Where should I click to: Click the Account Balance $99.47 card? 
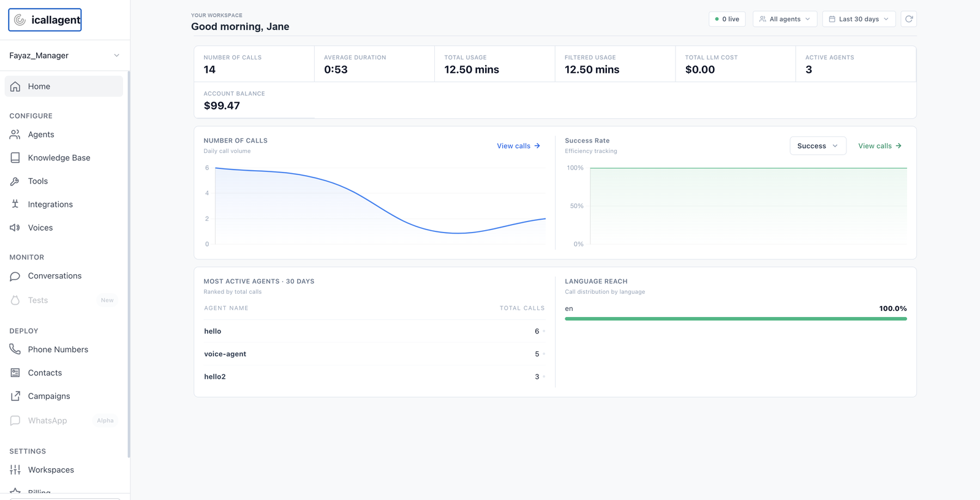point(254,100)
